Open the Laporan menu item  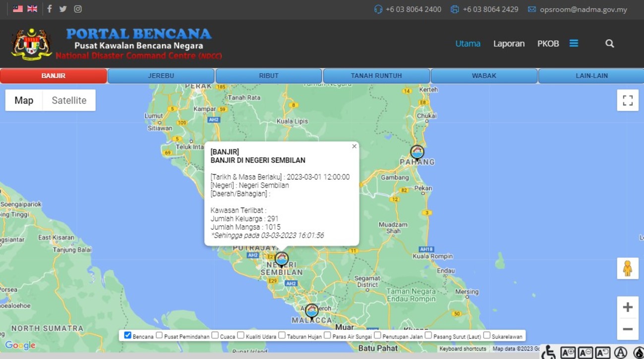point(509,44)
